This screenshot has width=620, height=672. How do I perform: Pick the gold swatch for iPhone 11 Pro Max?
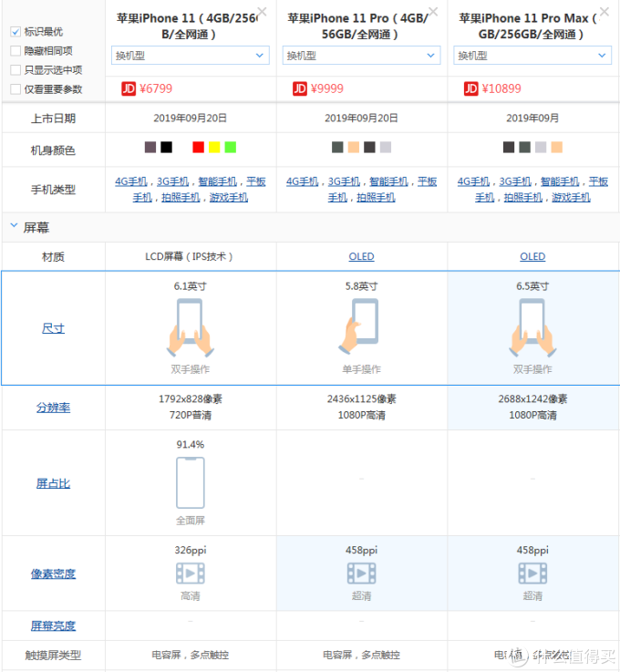click(x=556, y=148)
